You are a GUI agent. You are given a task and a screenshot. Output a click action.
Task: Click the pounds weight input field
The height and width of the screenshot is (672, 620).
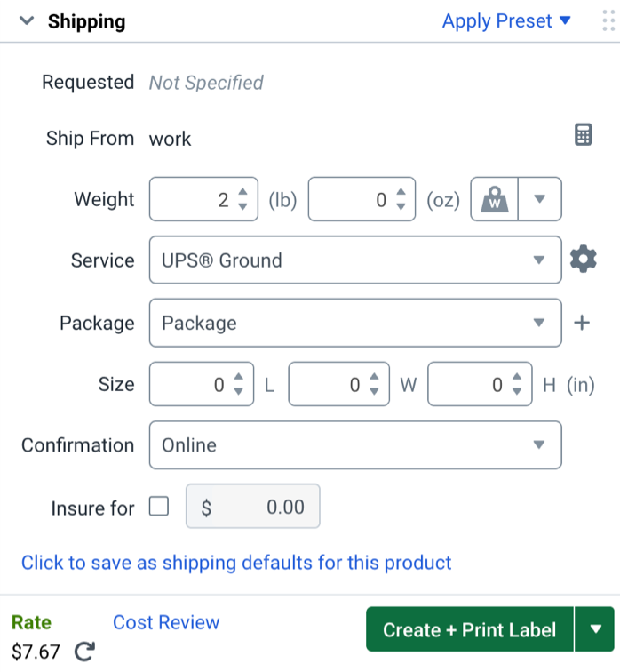[203, 199]
